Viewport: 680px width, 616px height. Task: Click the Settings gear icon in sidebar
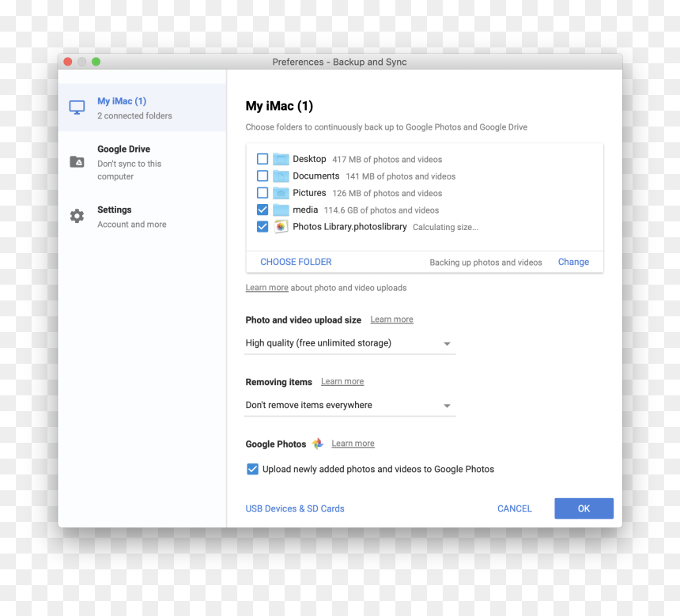point(77,216)
